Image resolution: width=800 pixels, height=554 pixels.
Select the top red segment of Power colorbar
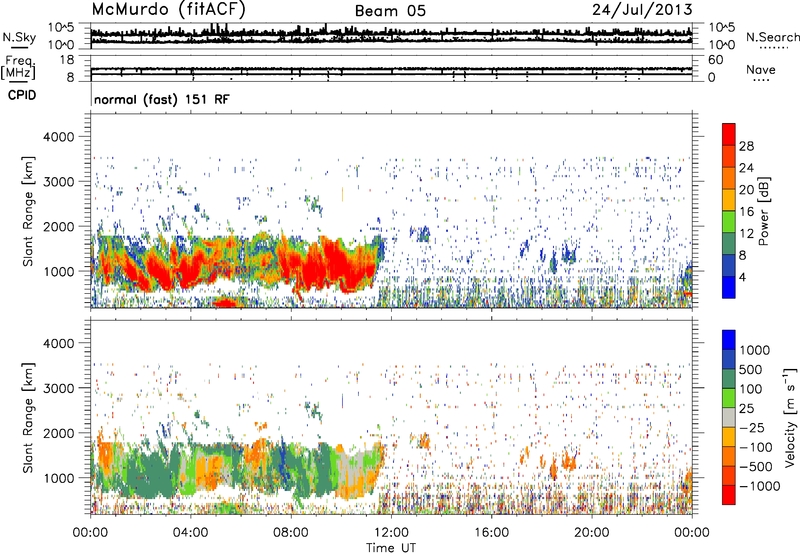coord(729,134)
